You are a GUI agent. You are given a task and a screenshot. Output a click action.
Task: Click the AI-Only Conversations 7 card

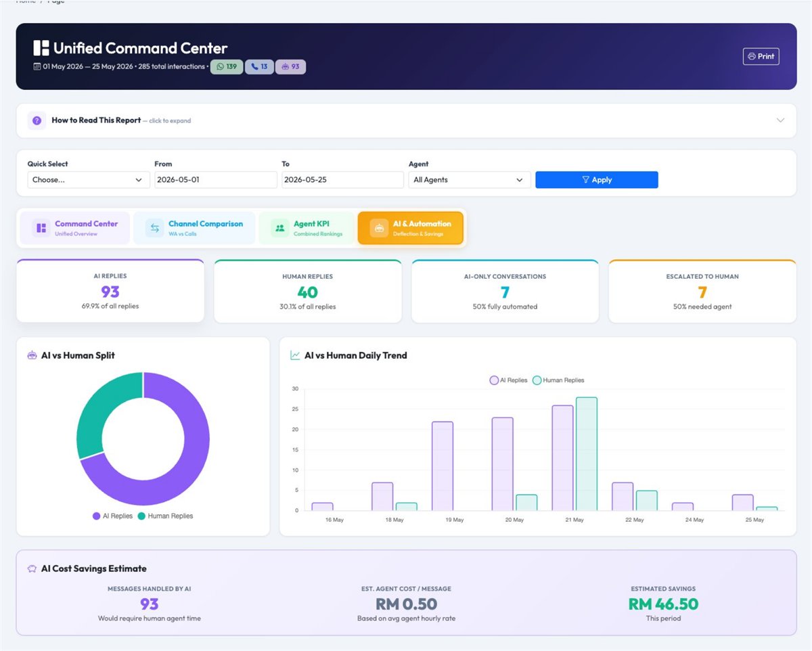505,291
